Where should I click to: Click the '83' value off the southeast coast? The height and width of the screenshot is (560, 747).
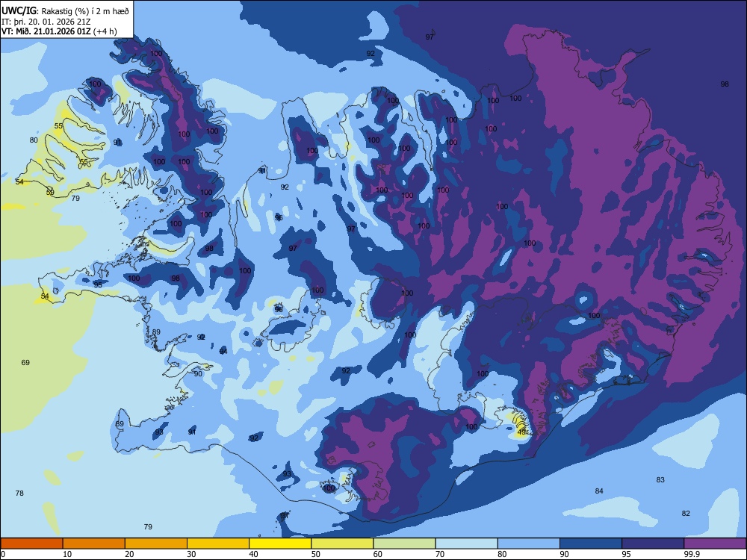[x=660, y=479]
